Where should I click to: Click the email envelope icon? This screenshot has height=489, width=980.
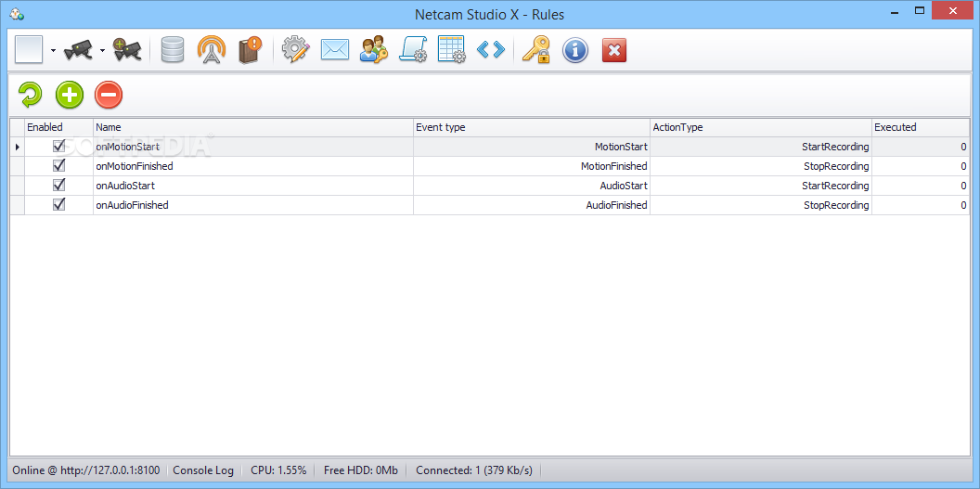pyautogui.click(x=334, y=50)
